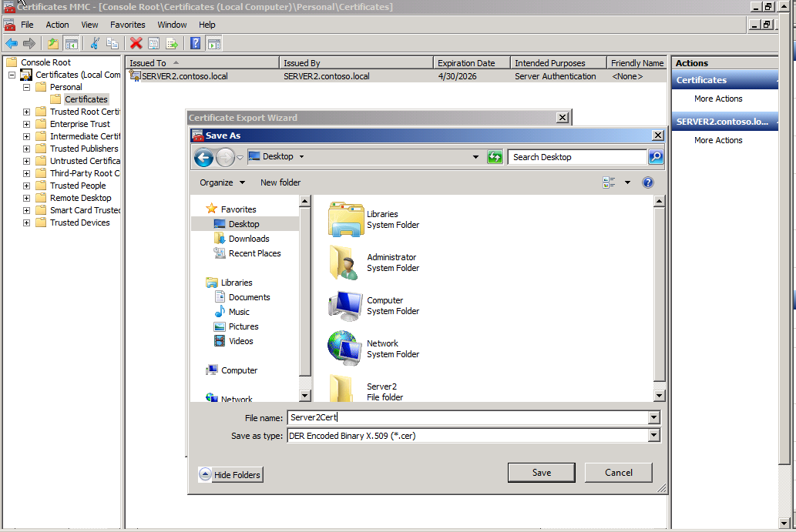
Task: Open the Help menu
Action: tap(207, 25)
